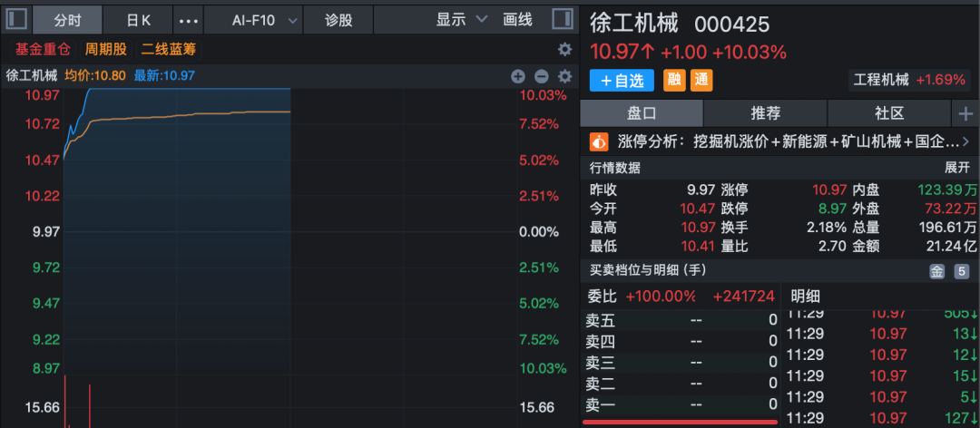Image resolution: width=980 pixels, height=428 pixels.
Task: Open the 诊股 stock diagnosis tab
Action: [338, 20]
